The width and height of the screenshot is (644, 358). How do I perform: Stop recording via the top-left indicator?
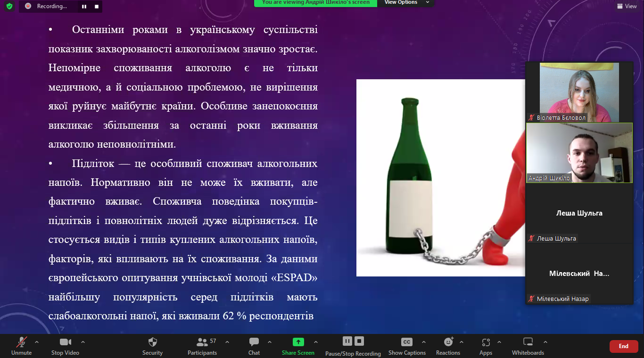click(x=96, y=7)
